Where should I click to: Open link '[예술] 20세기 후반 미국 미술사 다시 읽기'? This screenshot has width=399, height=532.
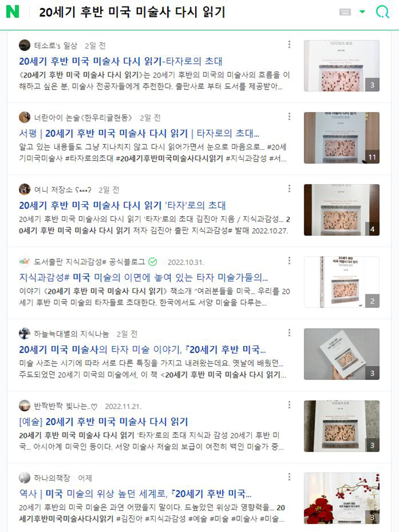(104, 422)
